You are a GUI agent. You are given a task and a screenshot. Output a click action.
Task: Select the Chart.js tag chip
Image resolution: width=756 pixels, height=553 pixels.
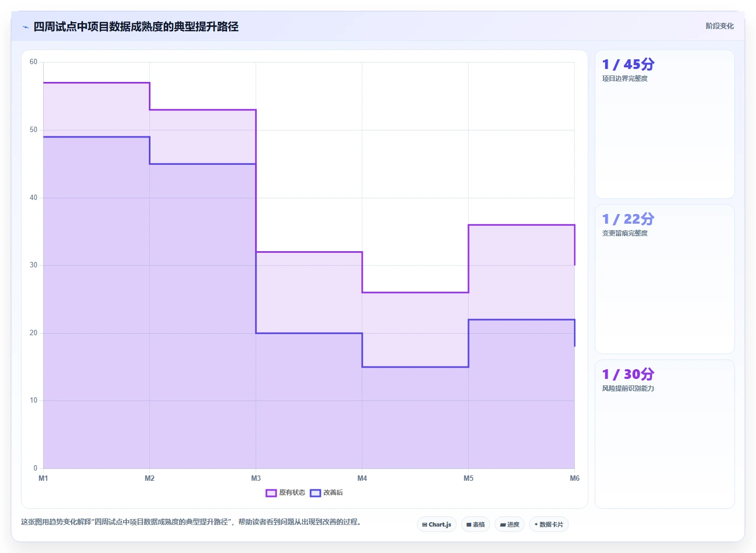[437, 524]
